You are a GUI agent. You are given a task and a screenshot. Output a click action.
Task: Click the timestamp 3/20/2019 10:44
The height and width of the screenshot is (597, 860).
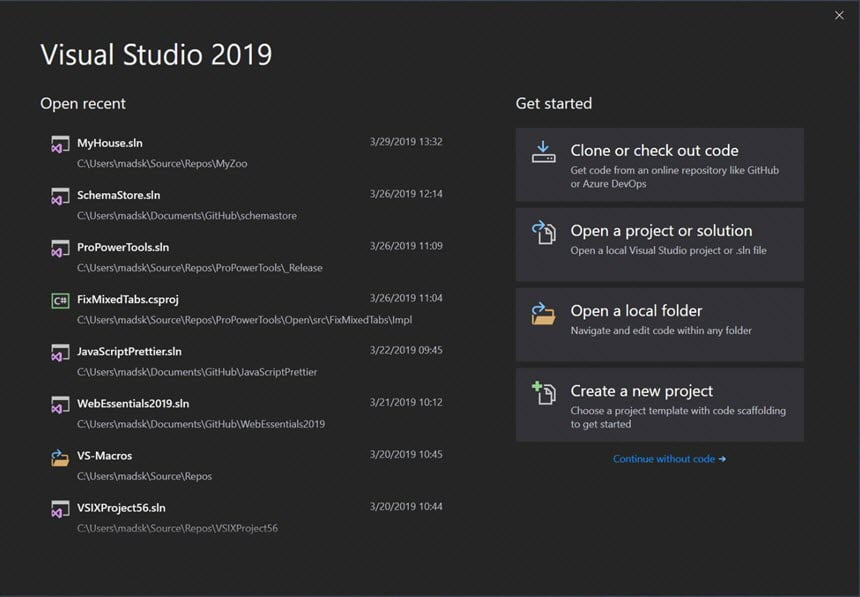[406, 506]
